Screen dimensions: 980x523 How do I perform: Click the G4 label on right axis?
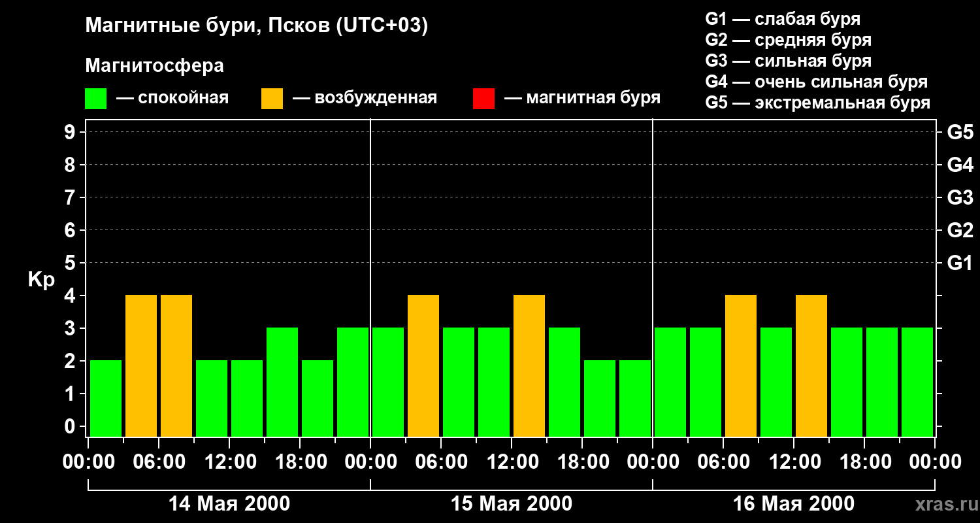[x=960, y=165]
